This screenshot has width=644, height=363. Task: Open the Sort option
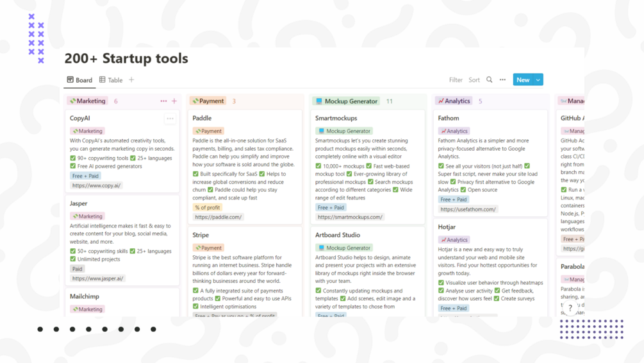(474, 80)
